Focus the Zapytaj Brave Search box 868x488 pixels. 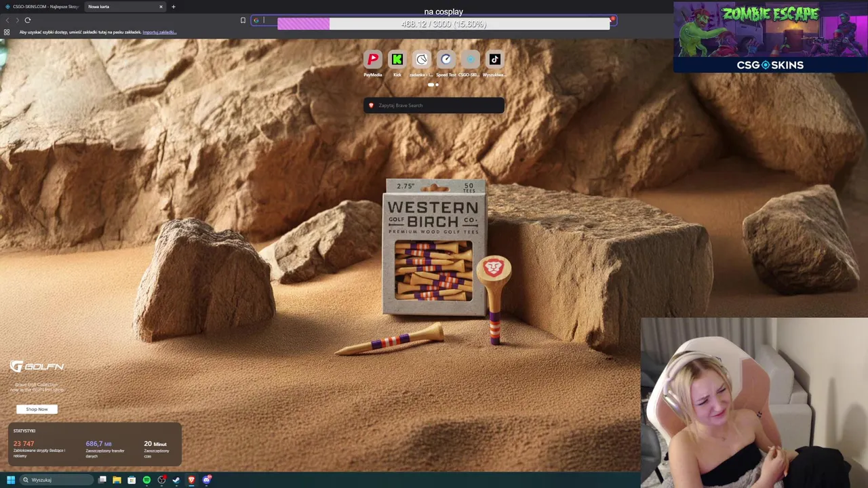pyautogui.click(x=434, y=105)
